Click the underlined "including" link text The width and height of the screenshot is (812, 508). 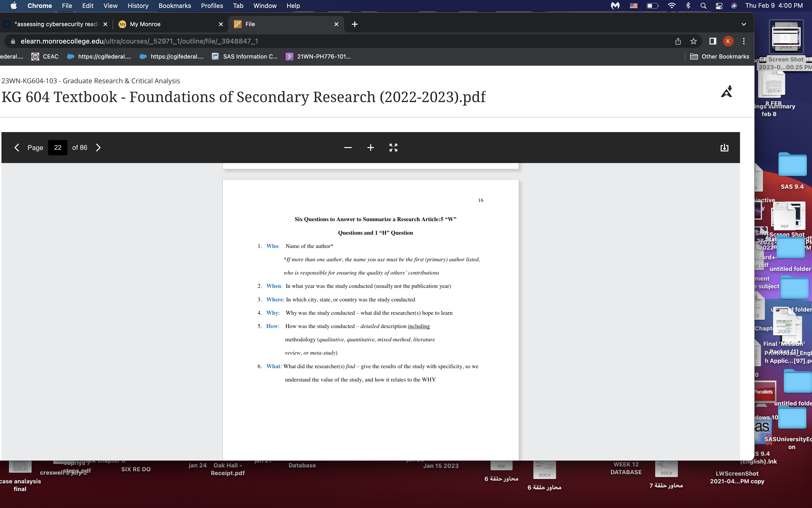click(418, 326)
